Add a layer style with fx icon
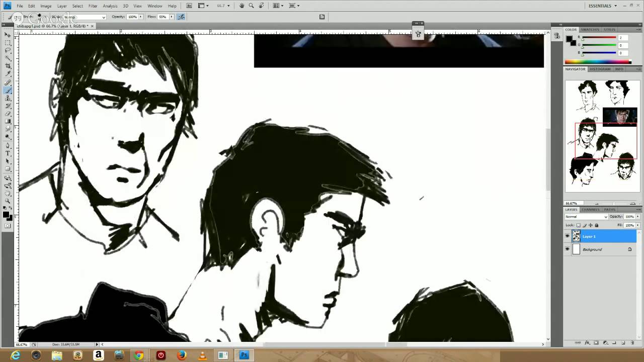 click(587, 342)
